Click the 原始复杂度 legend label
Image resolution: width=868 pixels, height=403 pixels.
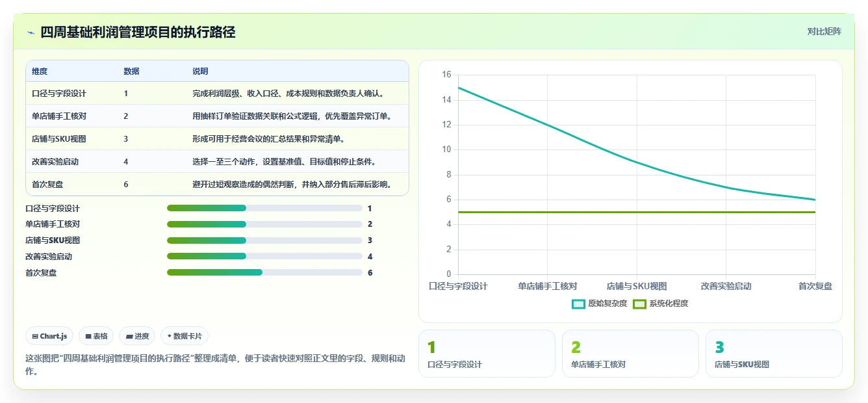coord(607,304)
